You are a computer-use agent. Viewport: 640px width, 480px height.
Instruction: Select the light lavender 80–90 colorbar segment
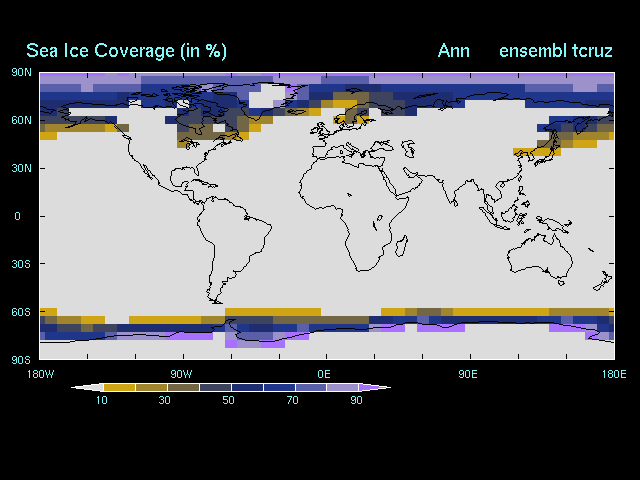[342, 387]
